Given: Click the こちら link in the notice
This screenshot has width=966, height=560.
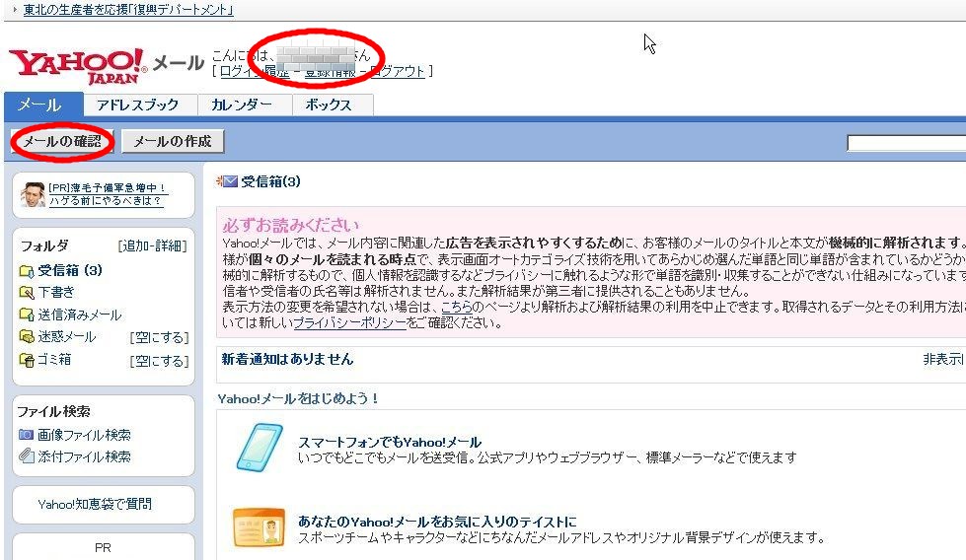Looking at the screenshot, I should point(457,307).
